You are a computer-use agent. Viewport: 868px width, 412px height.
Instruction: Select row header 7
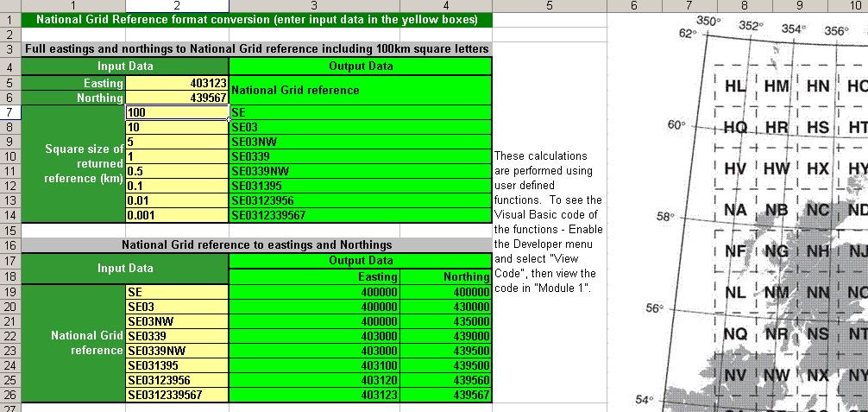[x=10, y=112]
